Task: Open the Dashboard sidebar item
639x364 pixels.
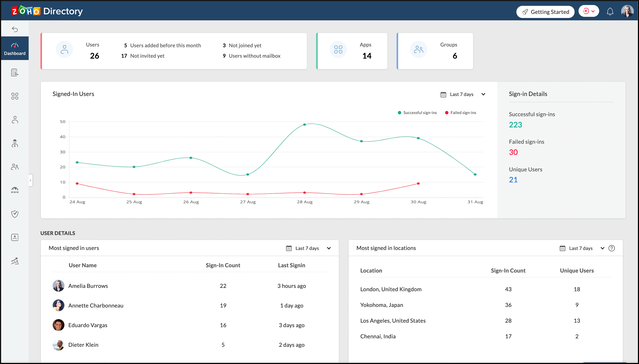Action: click(x=15, y=48)
